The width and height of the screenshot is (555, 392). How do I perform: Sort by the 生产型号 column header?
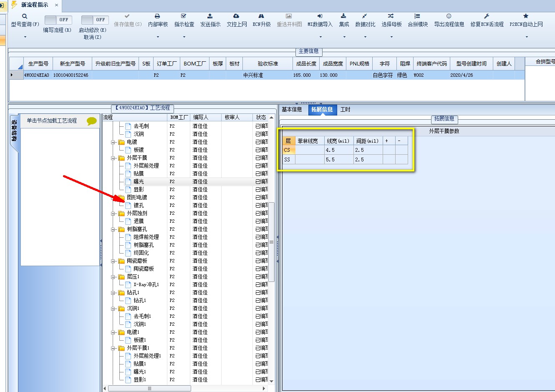point(38,64)
